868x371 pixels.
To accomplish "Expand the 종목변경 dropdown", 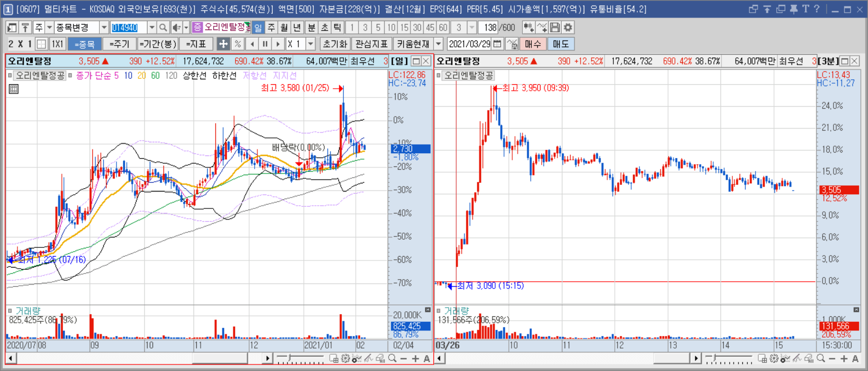I will [x=104, y=27].
